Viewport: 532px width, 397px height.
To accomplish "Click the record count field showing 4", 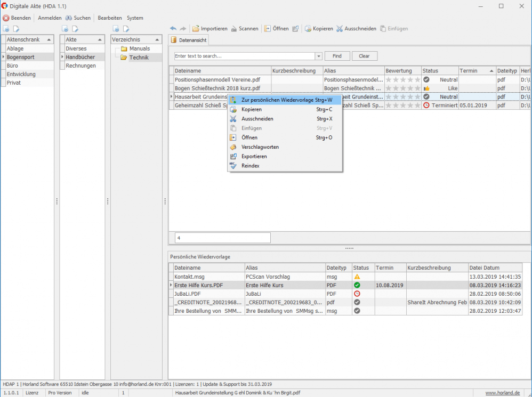I will [x=223, y=238].
